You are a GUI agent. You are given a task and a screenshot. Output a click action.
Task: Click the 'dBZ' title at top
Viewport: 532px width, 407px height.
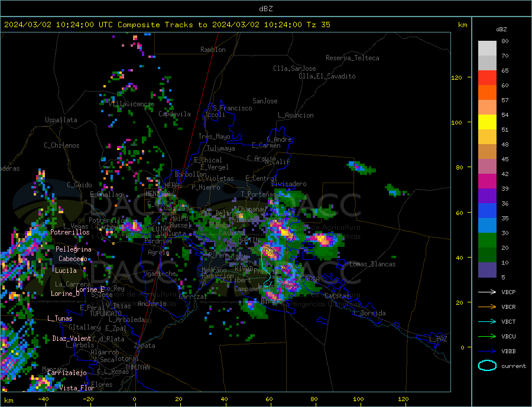(x=265, y=9)
